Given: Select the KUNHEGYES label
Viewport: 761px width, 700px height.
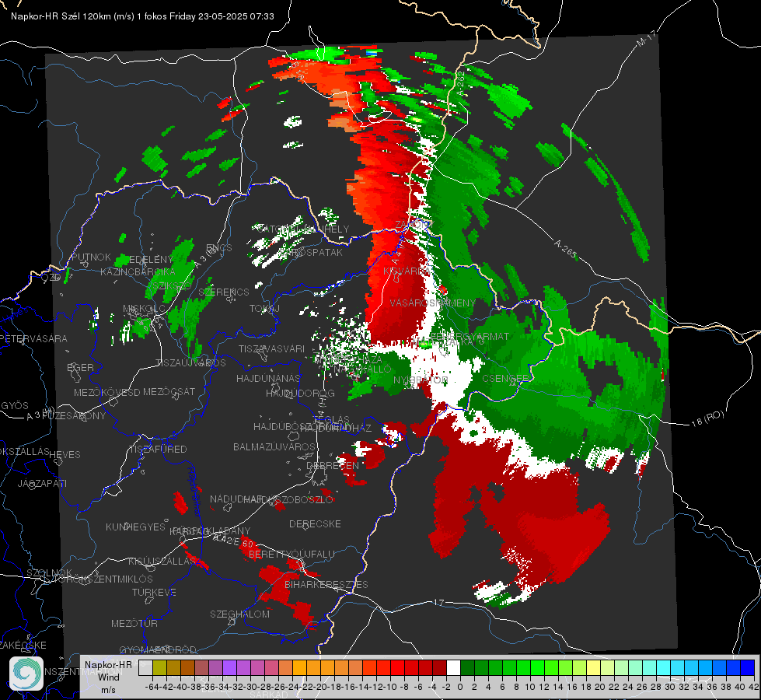Looking at the screenshot, I should 135,527.
